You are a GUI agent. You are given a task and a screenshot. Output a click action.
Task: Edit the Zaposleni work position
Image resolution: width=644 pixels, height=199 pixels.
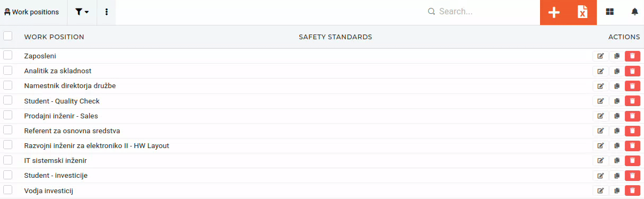click(x=601, y=56)
